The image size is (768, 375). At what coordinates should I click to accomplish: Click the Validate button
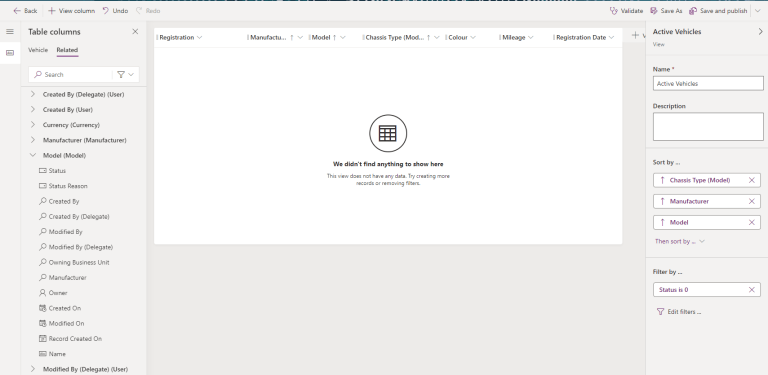point(626,11)
